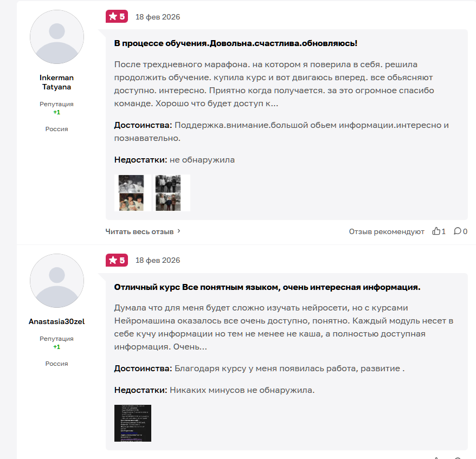Click the +1 reputation under Inkerman Tatyana
Viewport: 476px width, 459px height.
coord(57,112)
